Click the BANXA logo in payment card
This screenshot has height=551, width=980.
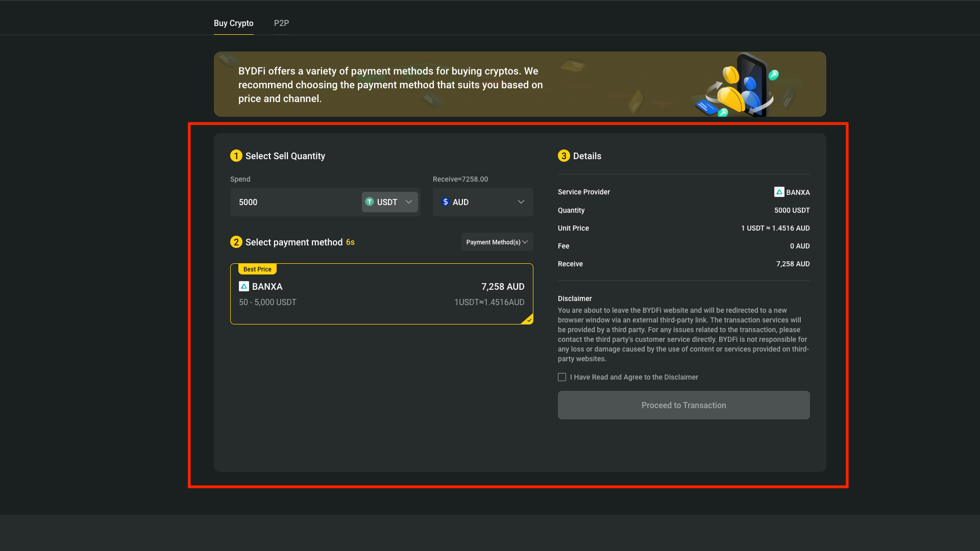(244, 287)
